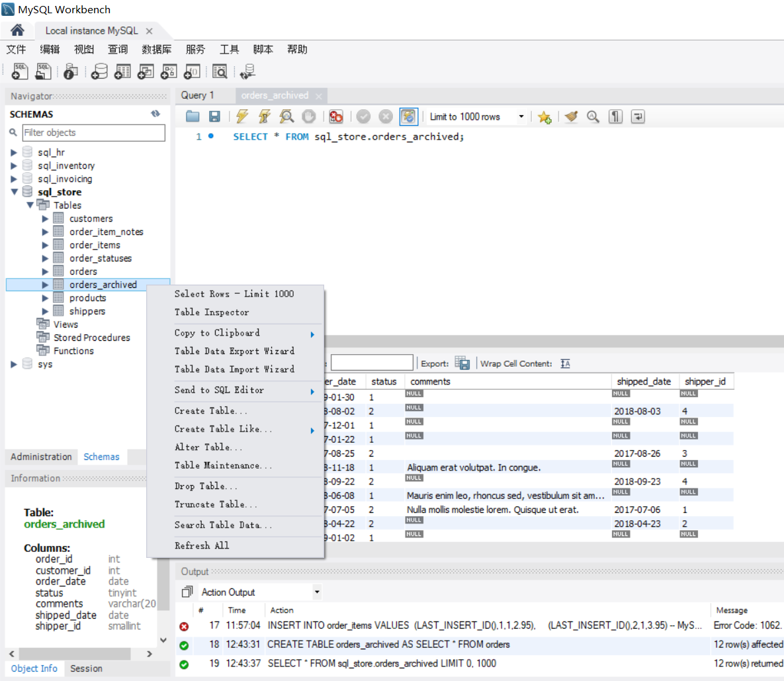The height and width of the screenshot is (681, 784).
Task: Beautify the query with broom icon
Action: [571, 116]
